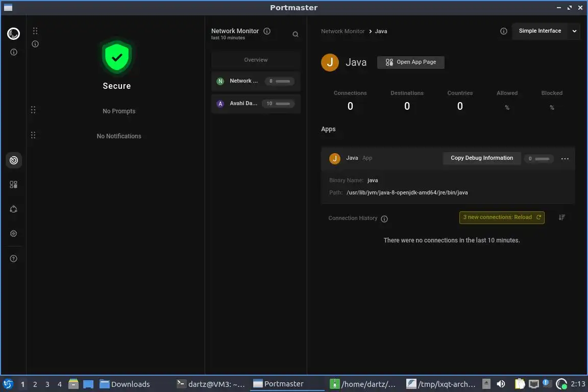Click the Avahi row connection count bar
This screenshot has height=392, width=588.
[279, 104]
